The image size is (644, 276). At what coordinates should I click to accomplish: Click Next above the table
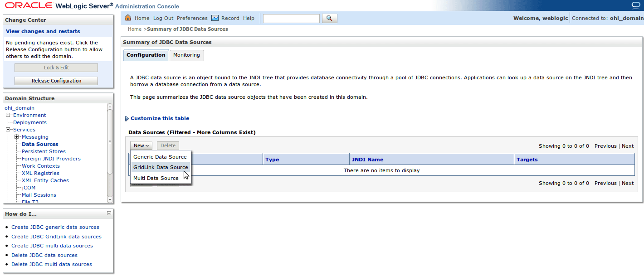point(628,146)
